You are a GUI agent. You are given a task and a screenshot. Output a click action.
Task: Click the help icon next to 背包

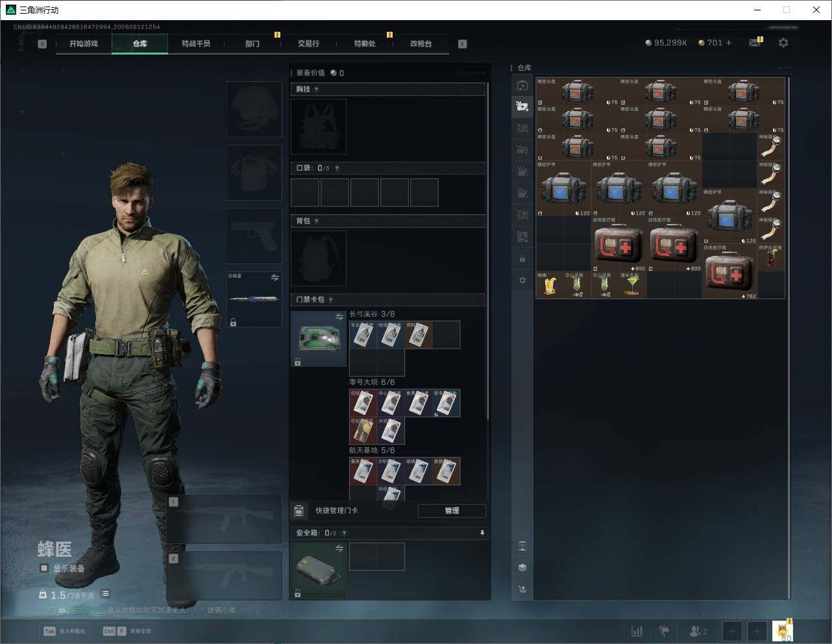tap(317, 221)
